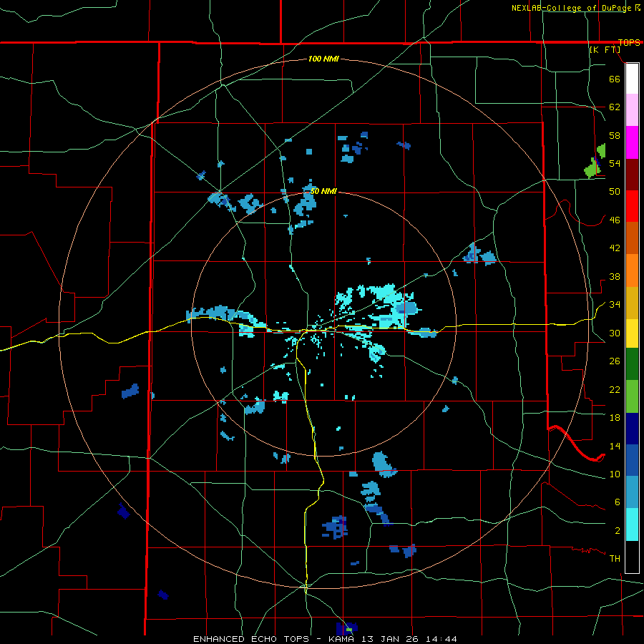Screen dimensions: 644x644
Task: Click the 14:44 timestamp in the caption
Action: coord(441,639)
